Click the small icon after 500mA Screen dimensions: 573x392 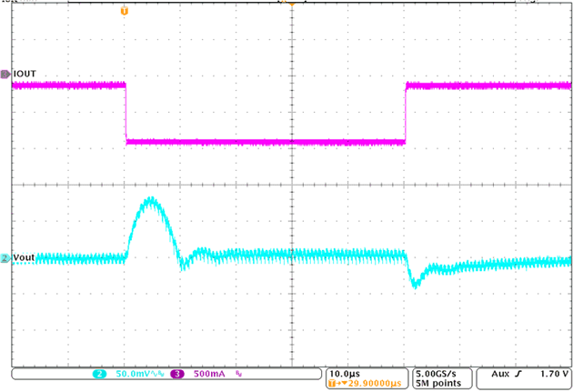coord(240,374)
